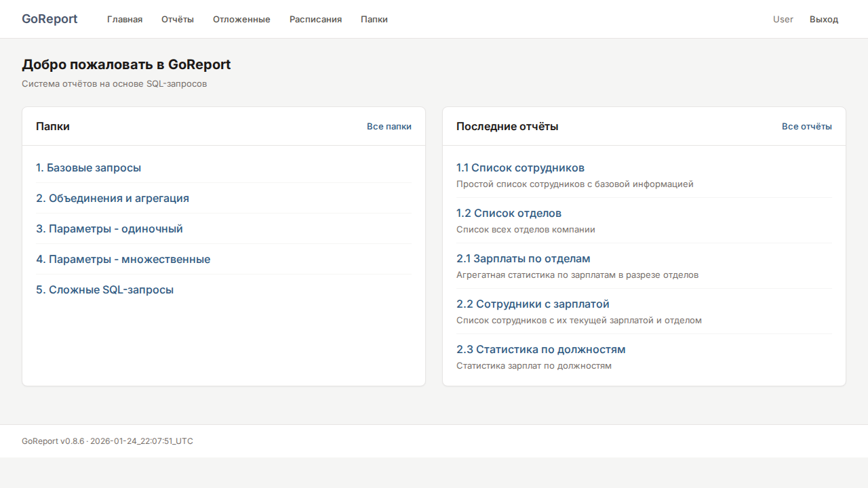Go to Отчёты in top navigation
The height and width of the screenshot is (488, 868).
click(x=178, y=19)
